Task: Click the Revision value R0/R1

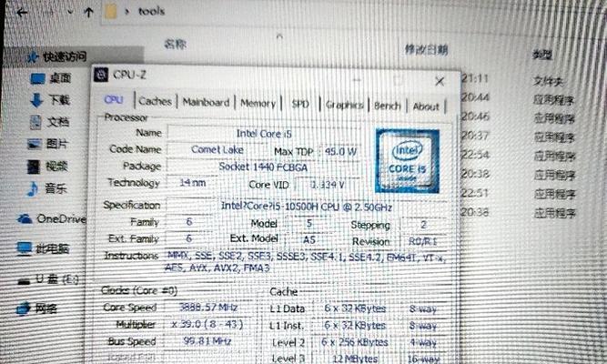Action: point(423,242)
